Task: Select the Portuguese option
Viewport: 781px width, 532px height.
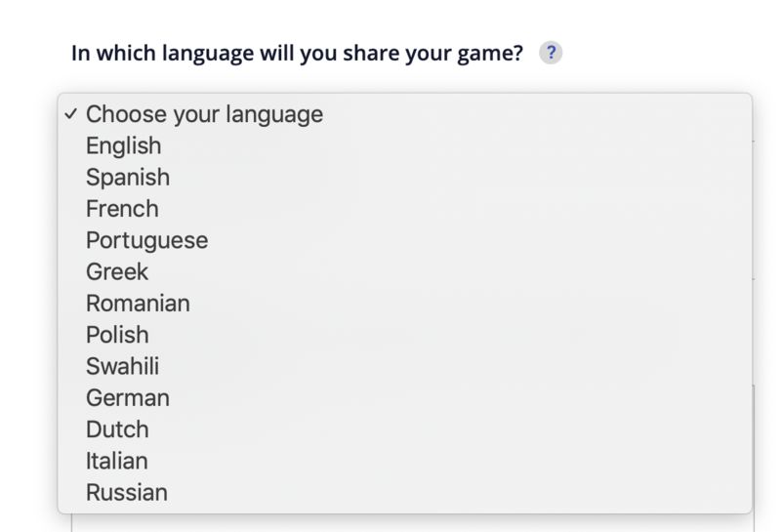Action: click(146, 240)
